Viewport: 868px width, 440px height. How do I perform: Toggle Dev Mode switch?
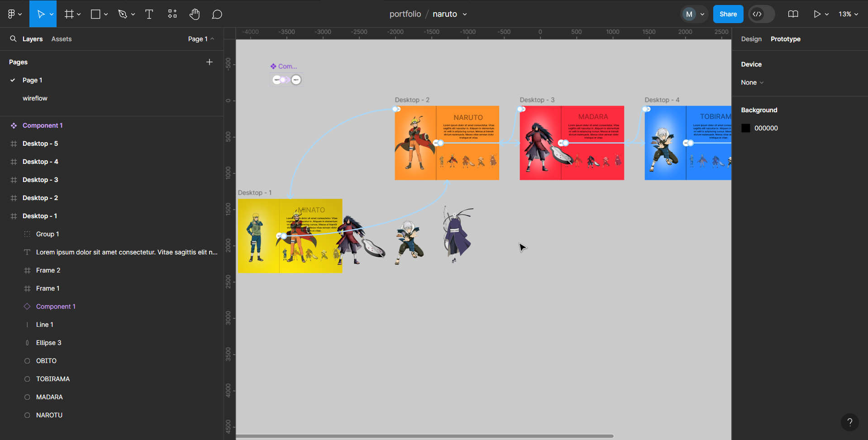click(x=761, y=14)
